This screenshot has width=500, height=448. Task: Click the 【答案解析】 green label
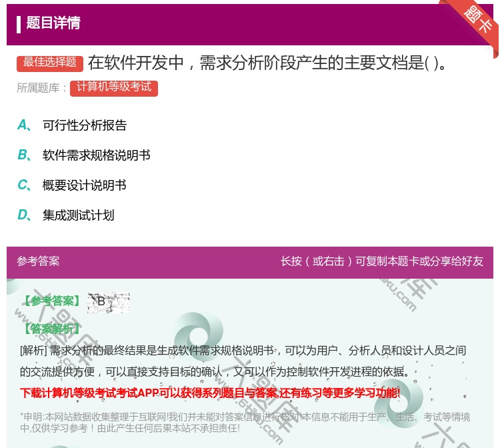pyautogui.click(x=52, y=329)
